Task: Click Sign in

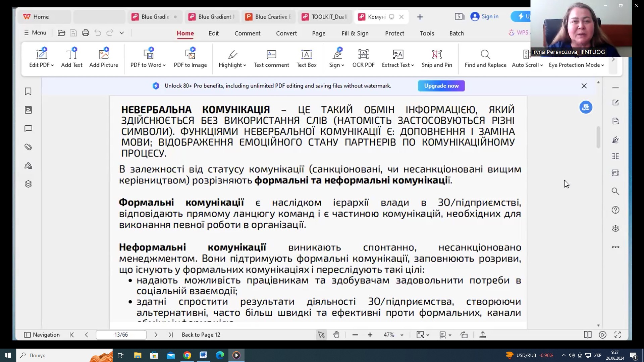Action: 485,16
